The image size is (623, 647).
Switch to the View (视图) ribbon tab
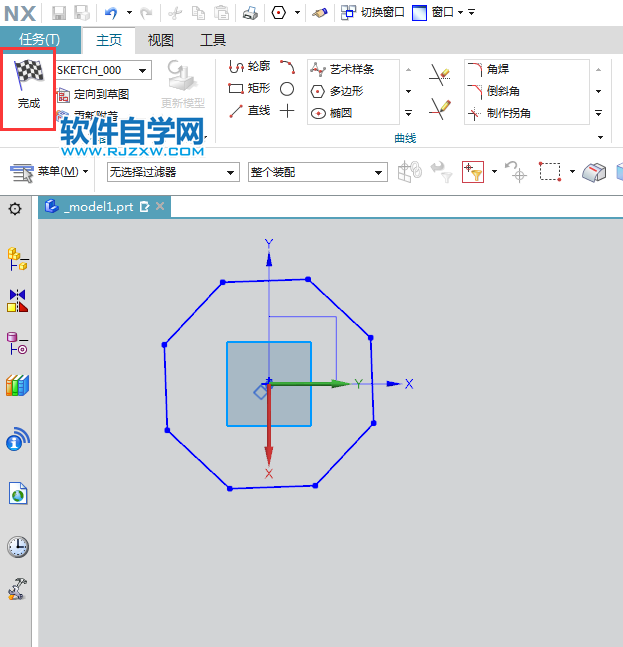160,40
